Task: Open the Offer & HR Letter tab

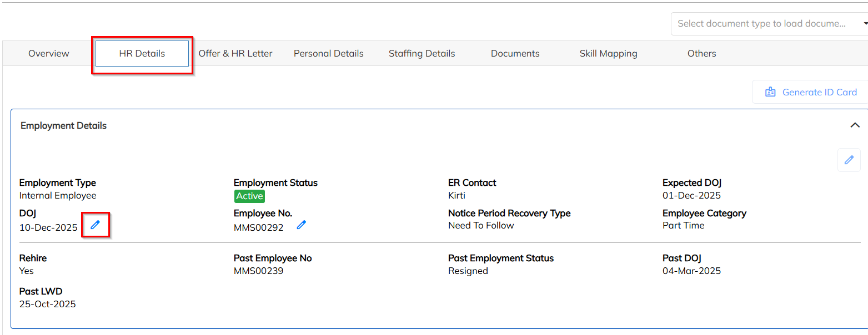Action: 235,54
